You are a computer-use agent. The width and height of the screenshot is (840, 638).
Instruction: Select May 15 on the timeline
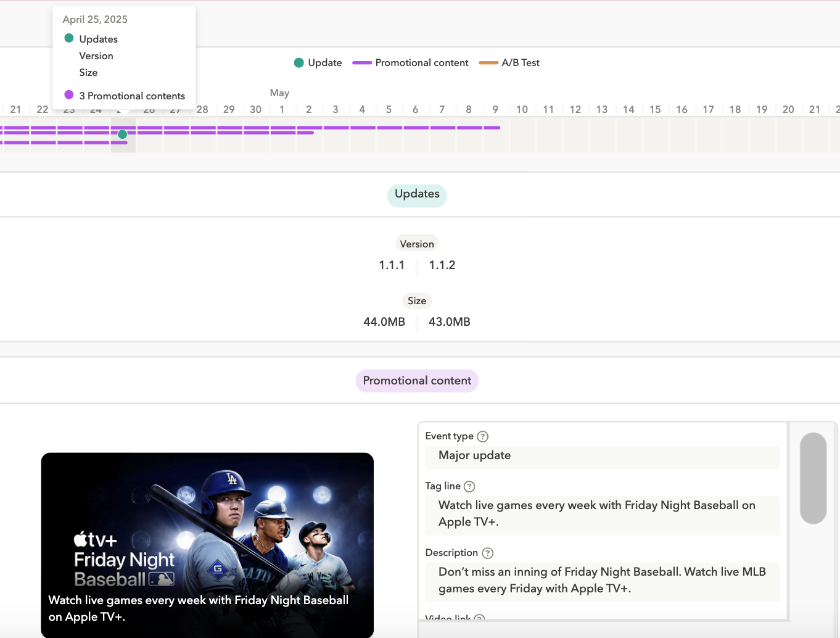click(655, 110)
